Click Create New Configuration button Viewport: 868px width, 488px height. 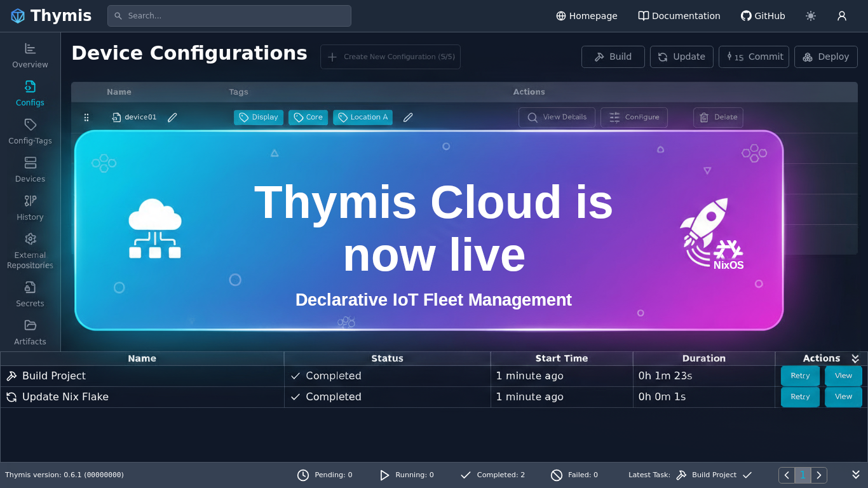[x=390, y=57]
